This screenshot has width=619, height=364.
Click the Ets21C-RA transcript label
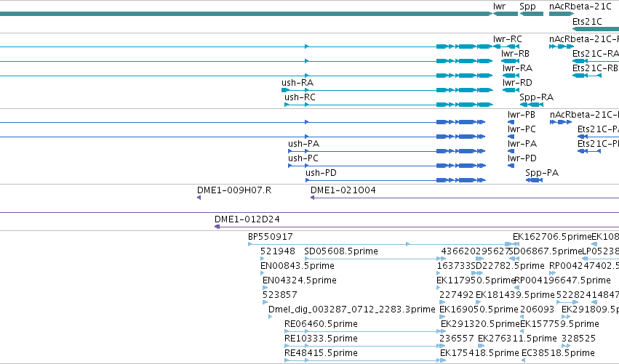coord(595,54)
